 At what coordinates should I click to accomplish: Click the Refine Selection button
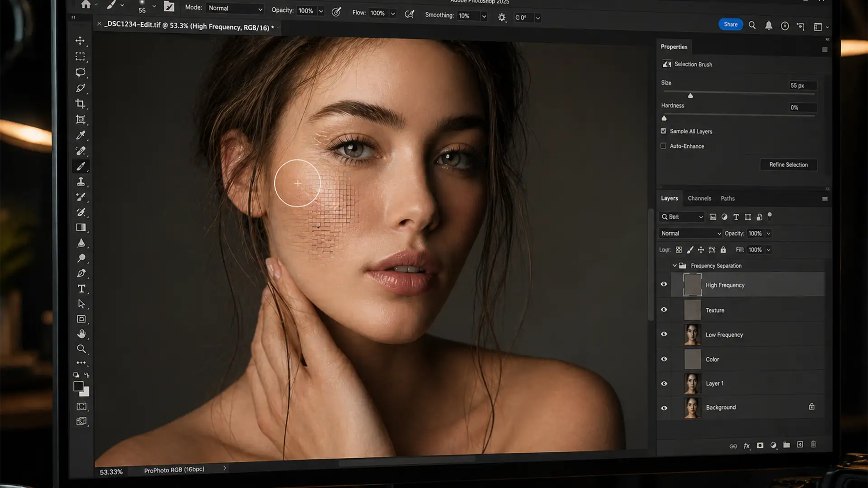[788, 164]
